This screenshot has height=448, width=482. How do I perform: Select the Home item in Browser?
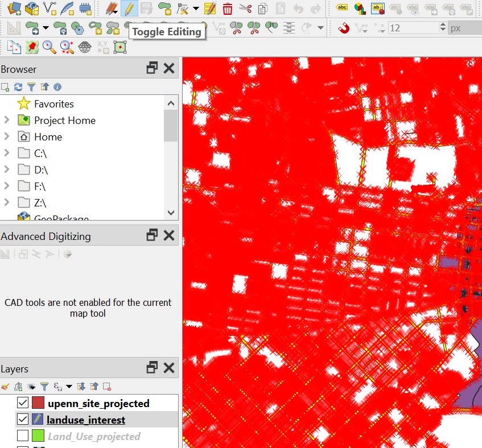pyautogui.click(x=48, y=136)
